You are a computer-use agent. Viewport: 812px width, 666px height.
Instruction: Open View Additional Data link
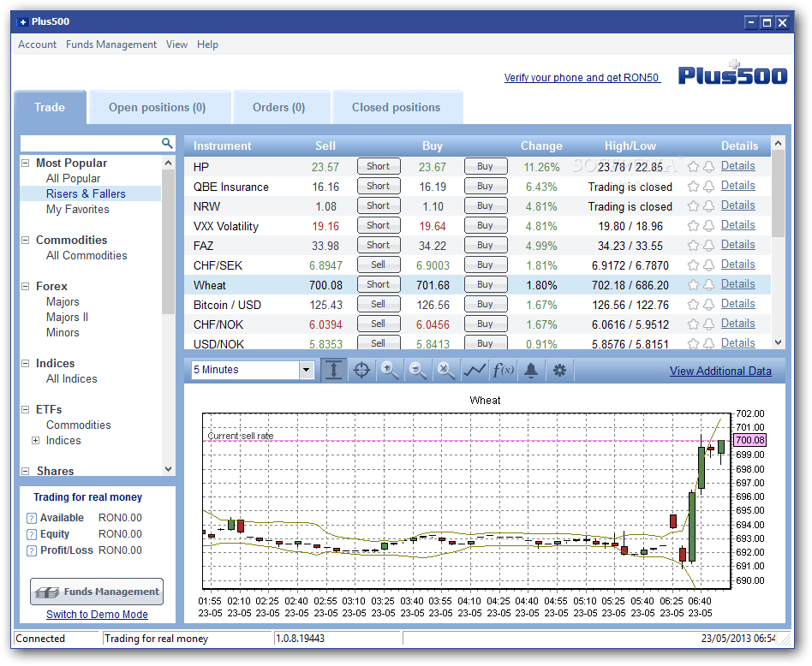[720, 371]
